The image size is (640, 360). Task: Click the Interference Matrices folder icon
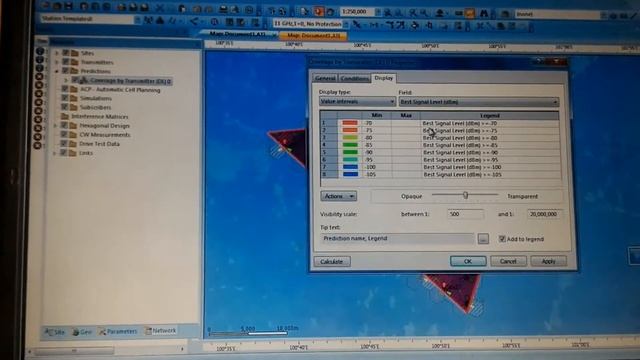coord(65,116)
